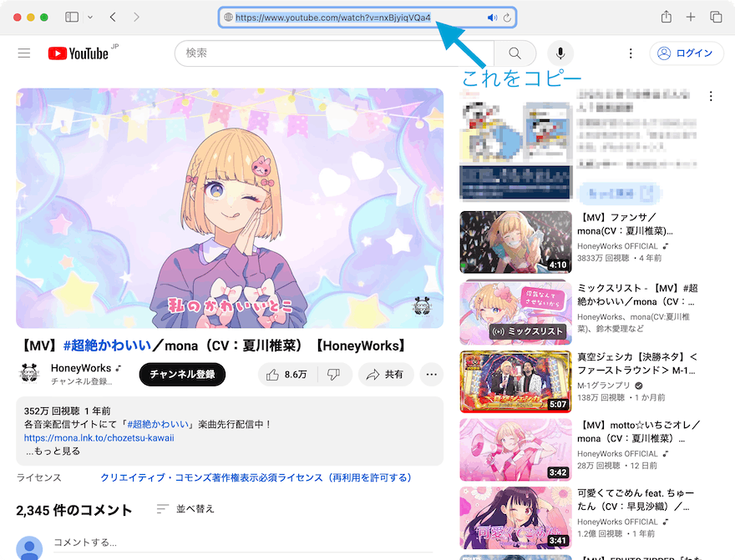Open the Creative Commons license link
Image resolution: width=735 pixels, height=560 pixels.
[x=256, y=477]
